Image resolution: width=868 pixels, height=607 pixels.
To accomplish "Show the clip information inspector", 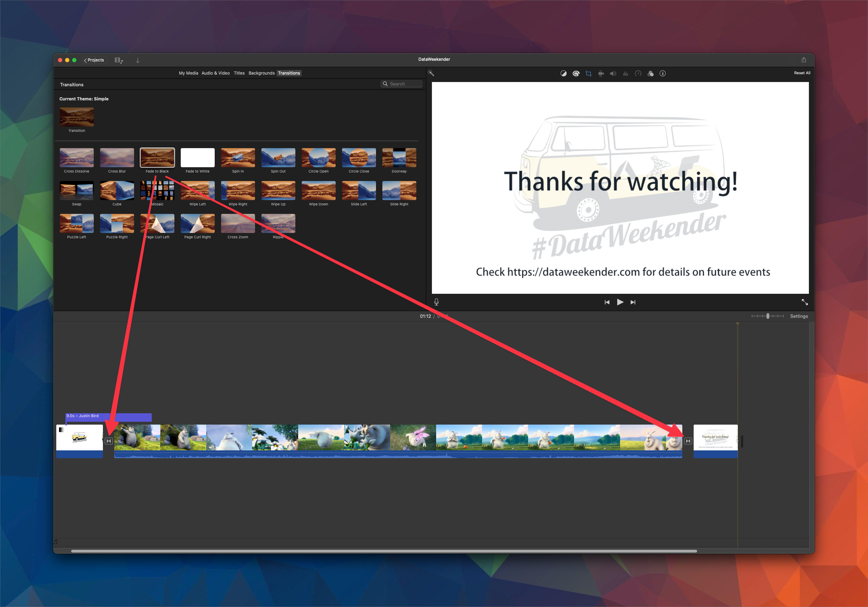I will click(663, 73).
